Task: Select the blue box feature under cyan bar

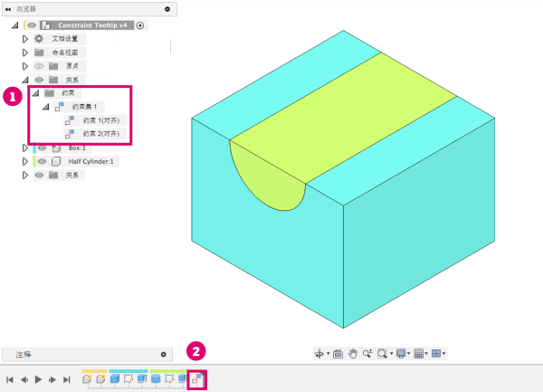Action: [x=115, y=378]
